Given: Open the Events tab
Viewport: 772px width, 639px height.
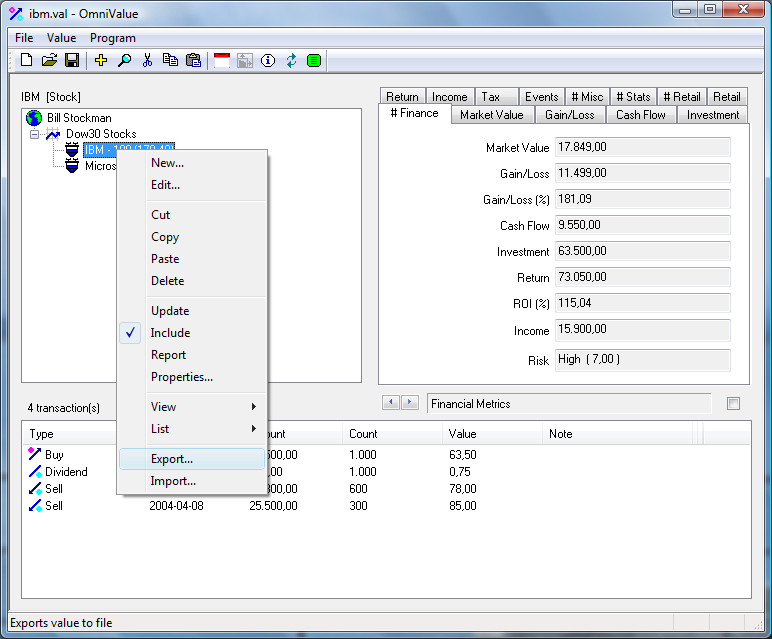Looking at the screenshot, I should point(542,96).
